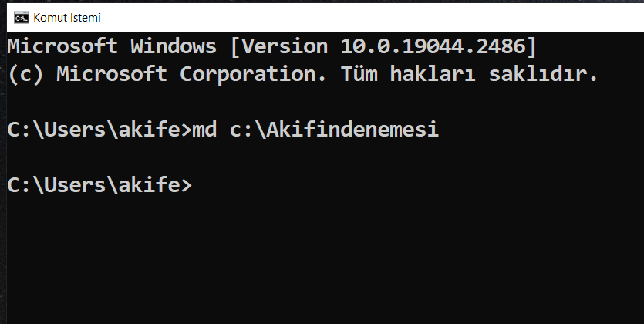The width and height of the screenshot is (644, 324).
Task: Click the Komut İstemi window title text
Action: point(67,18)
